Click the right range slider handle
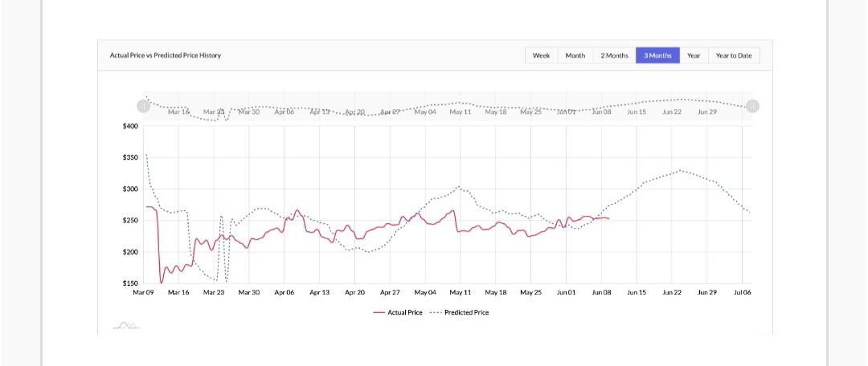 752,106
